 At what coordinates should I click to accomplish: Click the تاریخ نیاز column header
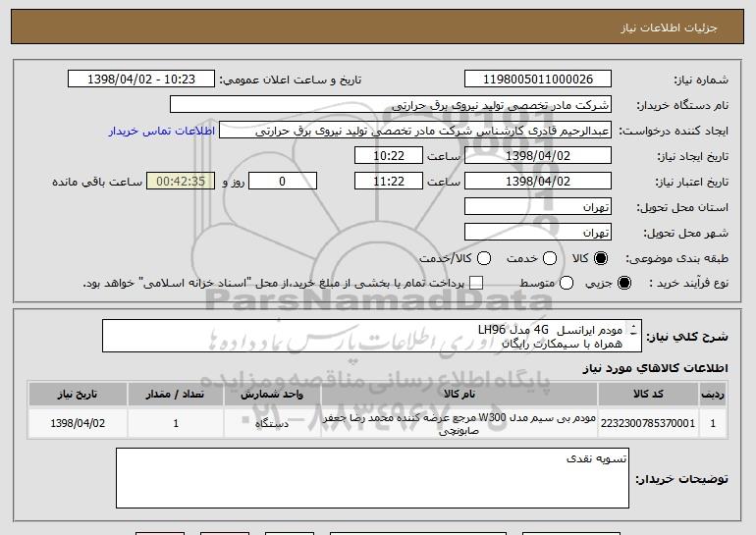tap(78, 395)
